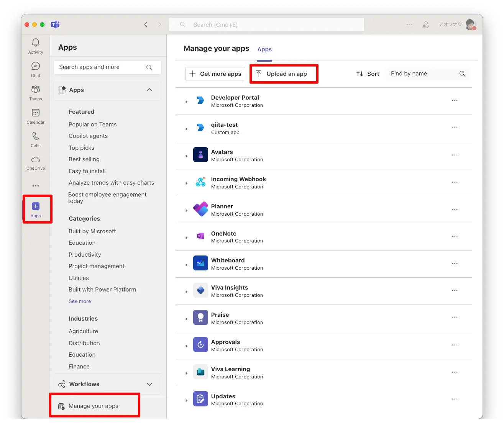
Task: Click the Planner app icon
Action: point(200,209)
